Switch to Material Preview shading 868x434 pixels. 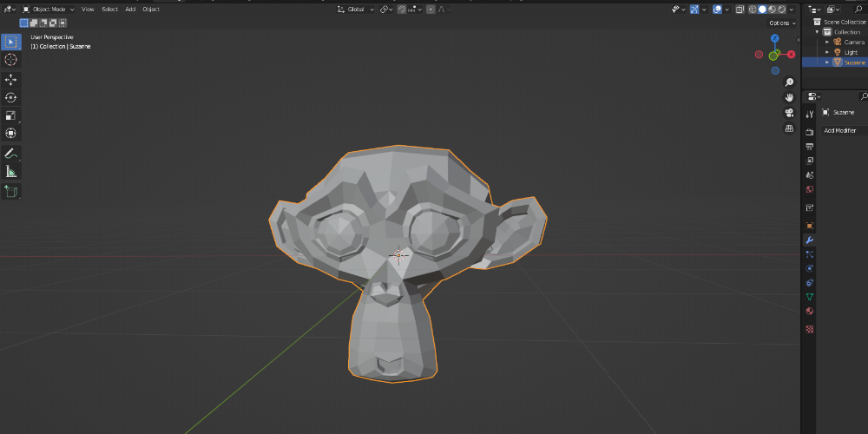click(772, 10)
